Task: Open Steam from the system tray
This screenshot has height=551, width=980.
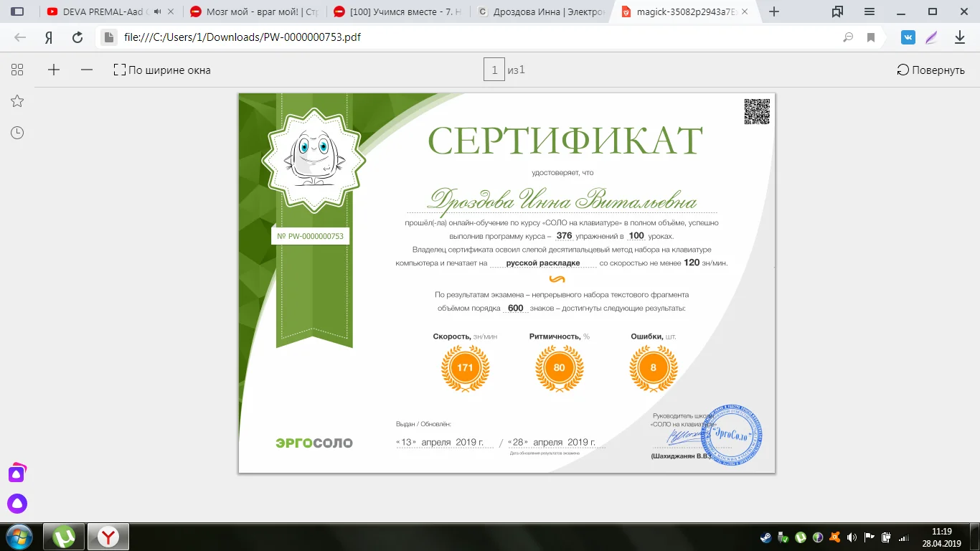Action: click(x=767, y=537)
